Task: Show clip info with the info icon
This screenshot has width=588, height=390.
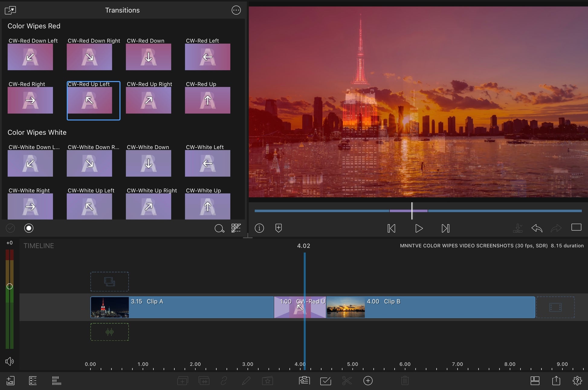Action: coord(259,228)
